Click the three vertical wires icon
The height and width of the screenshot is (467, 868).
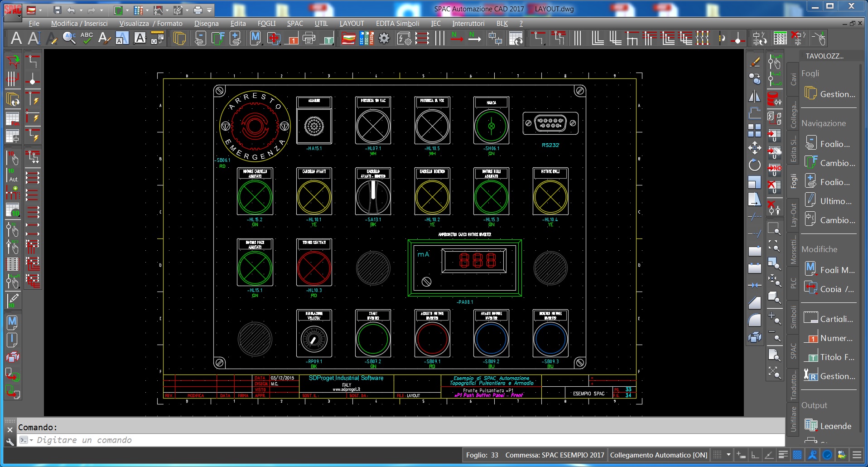click(x=439, y=38)
